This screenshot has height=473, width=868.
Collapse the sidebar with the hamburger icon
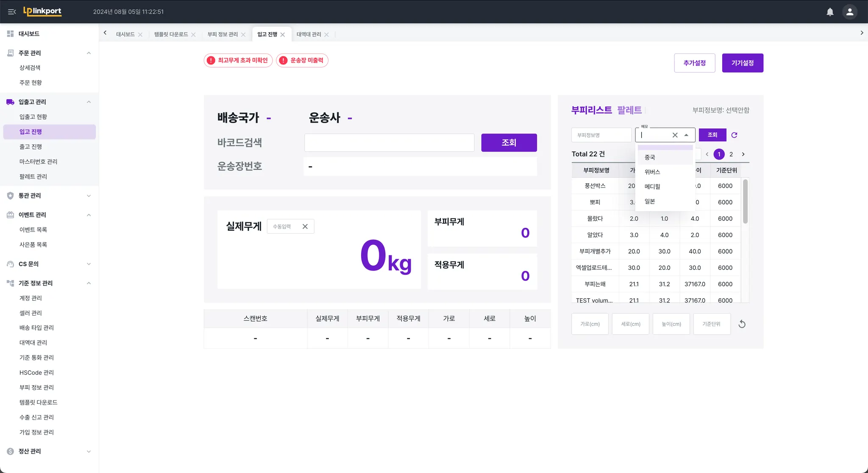pos(12,12)
